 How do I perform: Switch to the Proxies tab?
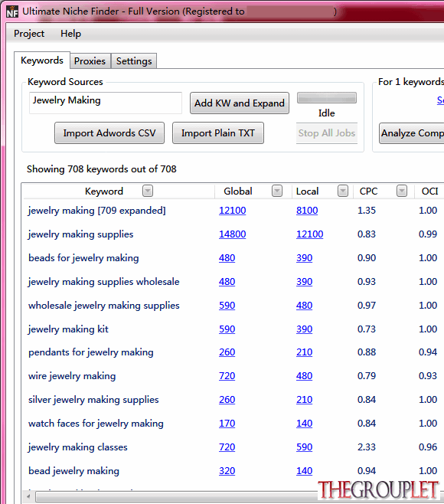click(x=90, y=61)
